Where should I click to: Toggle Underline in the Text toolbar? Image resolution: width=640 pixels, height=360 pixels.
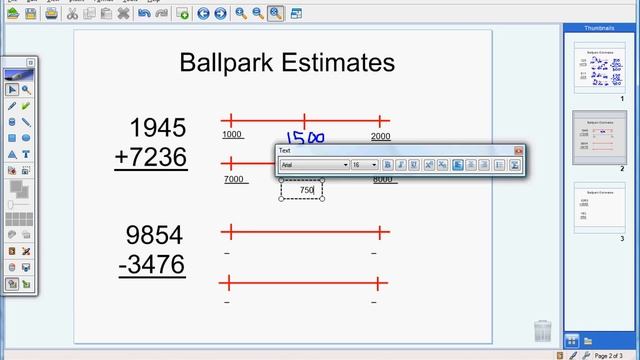pos(413,164)
